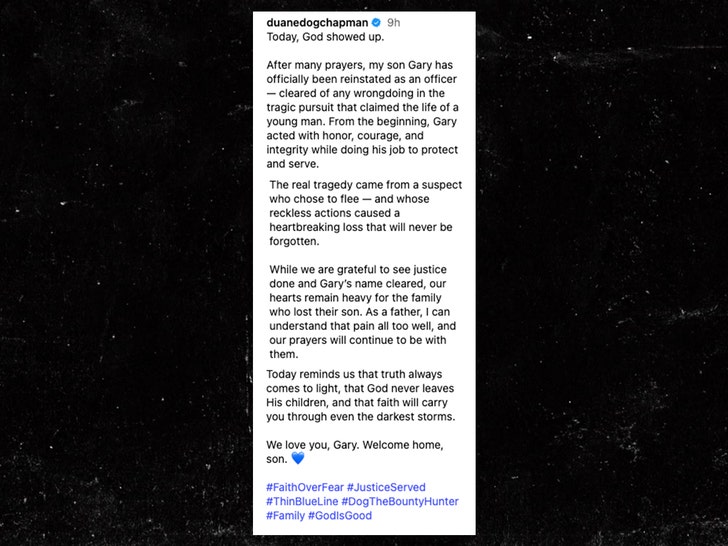
Task: Click the single word line "them."
Action: [x=284, y=353]
